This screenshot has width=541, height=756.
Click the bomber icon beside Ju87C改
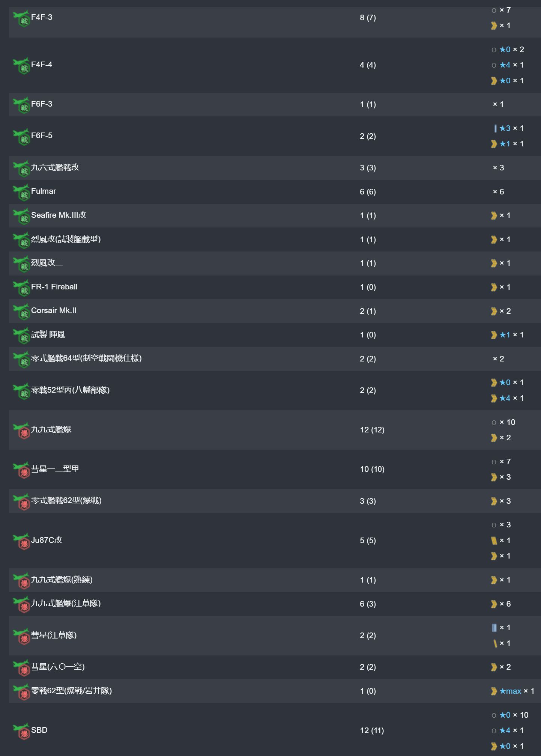[x=21, y=541]
